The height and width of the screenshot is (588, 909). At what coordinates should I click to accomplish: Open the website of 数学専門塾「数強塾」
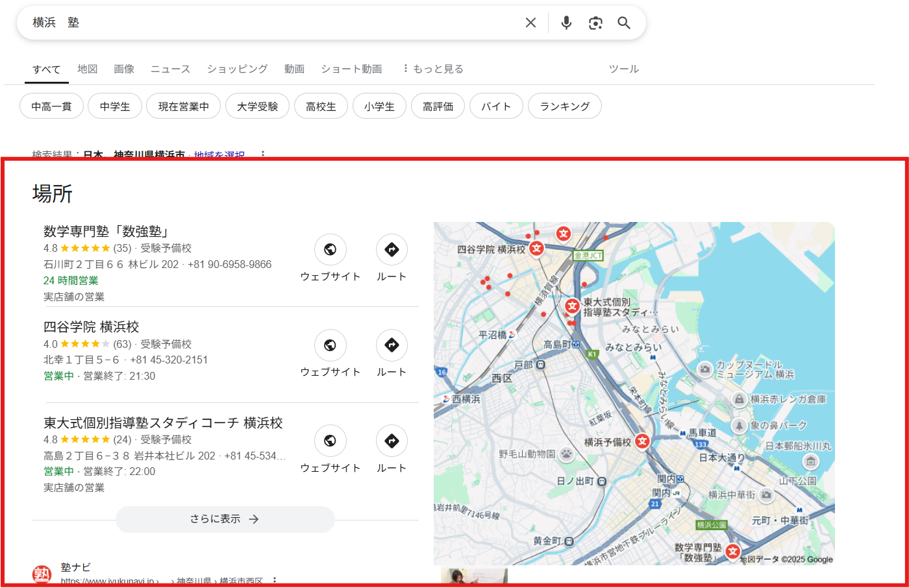330,249
